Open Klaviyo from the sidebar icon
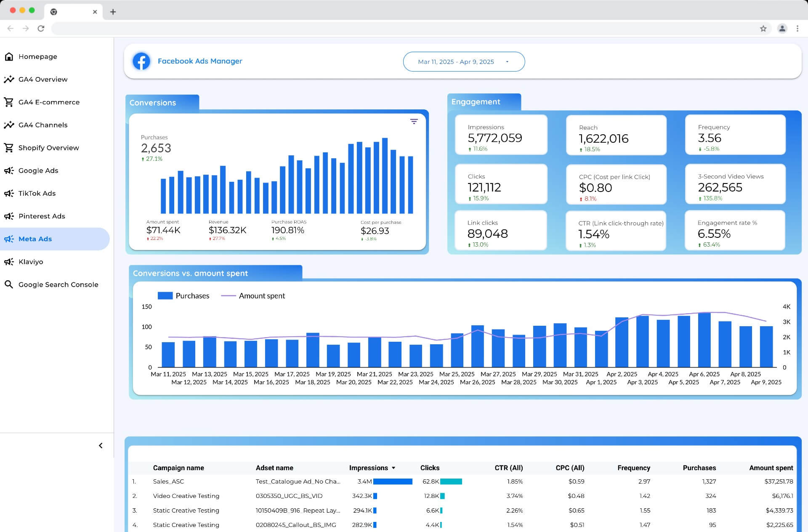808x532 pixels. click(x=9, y=261)
